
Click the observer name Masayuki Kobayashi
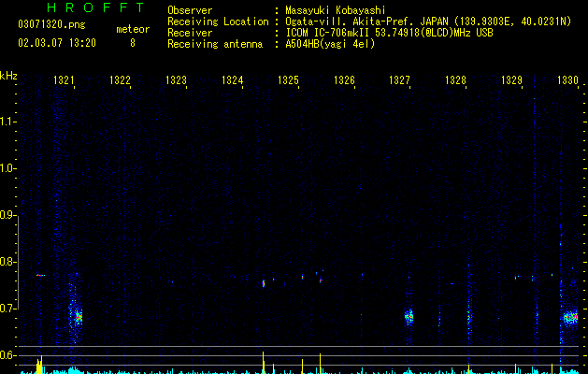pos(336,10)
